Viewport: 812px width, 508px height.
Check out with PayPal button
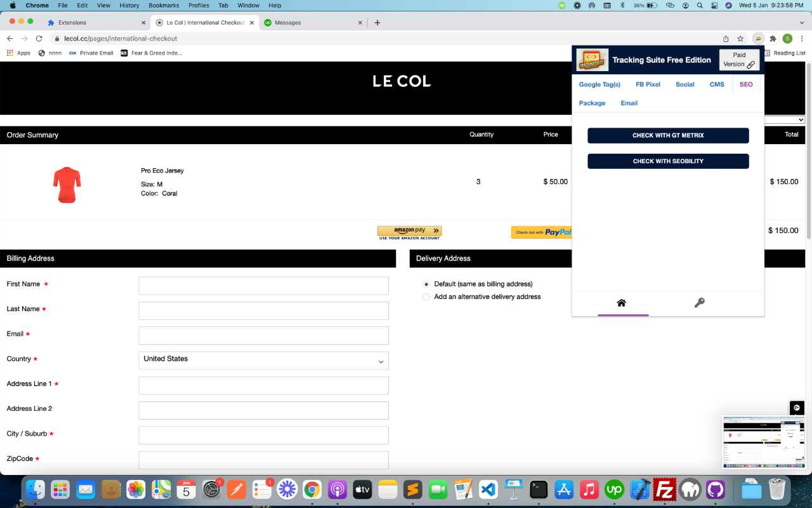click(x=541, y=232)
